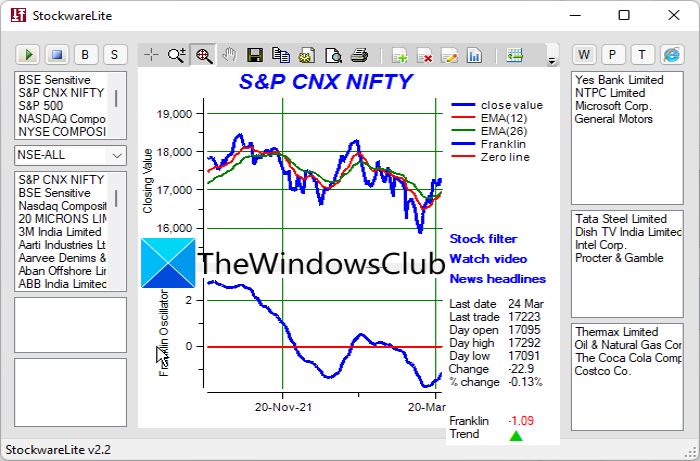Open the print preview icon

[x=333, y=55]
